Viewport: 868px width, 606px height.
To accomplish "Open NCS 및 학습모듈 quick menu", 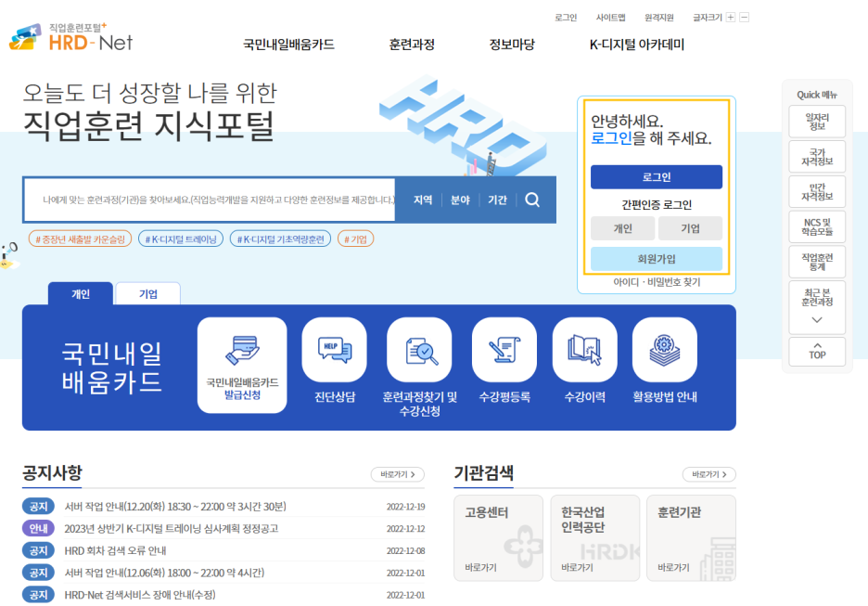I will tap(817, 226).
